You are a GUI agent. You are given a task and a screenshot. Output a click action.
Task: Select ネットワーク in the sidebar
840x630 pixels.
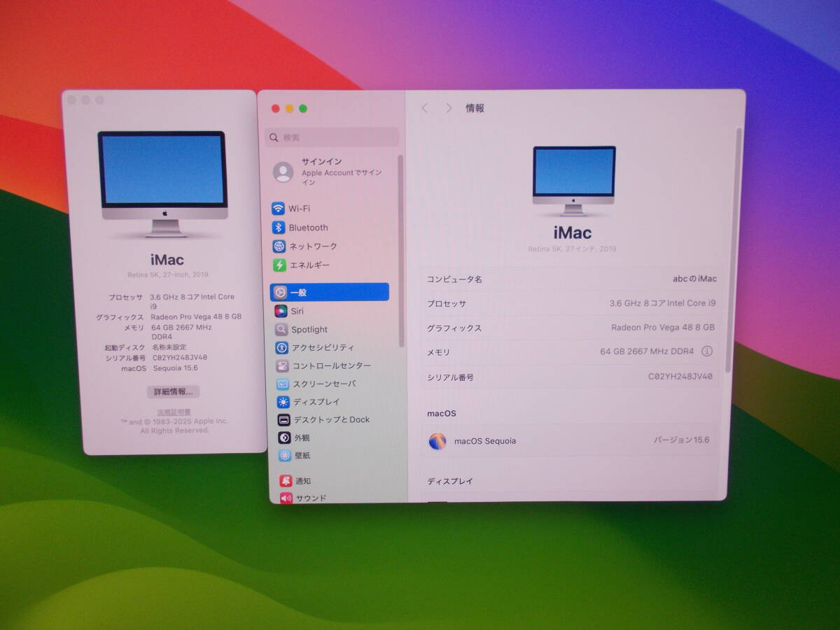(314, 246)
